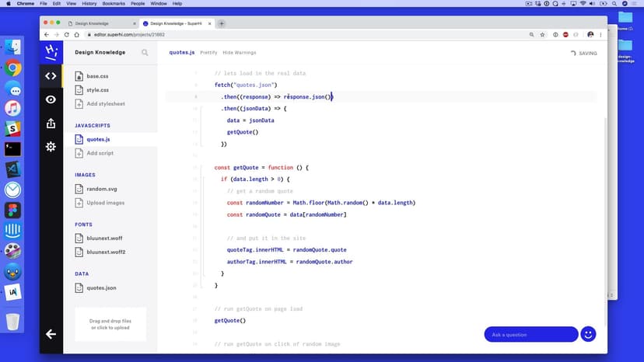Image resolution: width=644 pixels, height=362 pixels.
Task: Select random.svg image file
Action: (x=101, y=189)
